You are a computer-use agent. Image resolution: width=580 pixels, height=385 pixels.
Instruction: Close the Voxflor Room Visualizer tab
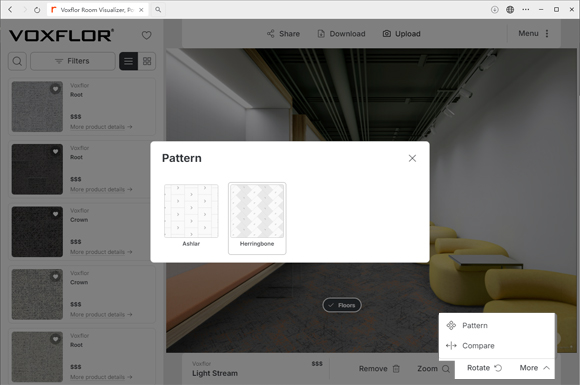click(141, 10)
